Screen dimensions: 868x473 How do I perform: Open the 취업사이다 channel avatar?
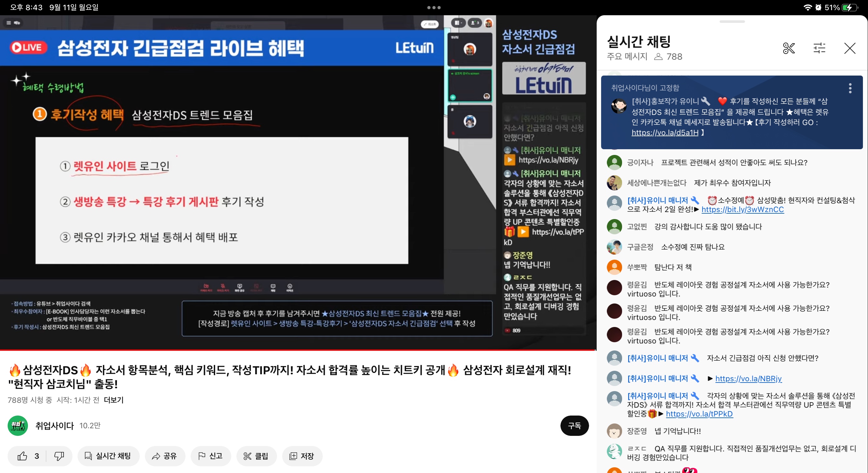(17, 426)
